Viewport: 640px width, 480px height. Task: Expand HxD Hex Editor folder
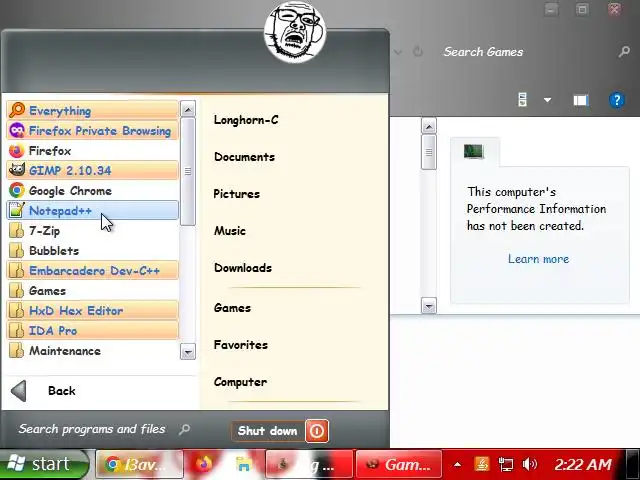click(93, 310)
